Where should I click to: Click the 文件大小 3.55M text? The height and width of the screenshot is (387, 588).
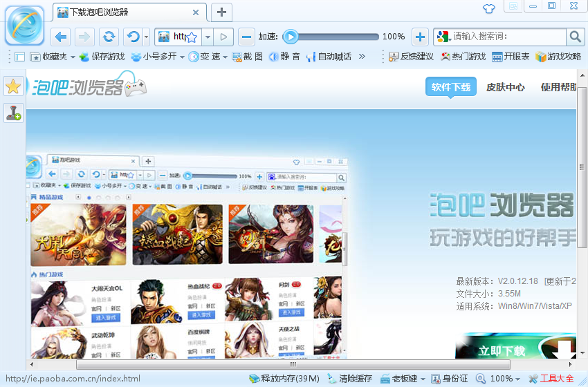488,294
